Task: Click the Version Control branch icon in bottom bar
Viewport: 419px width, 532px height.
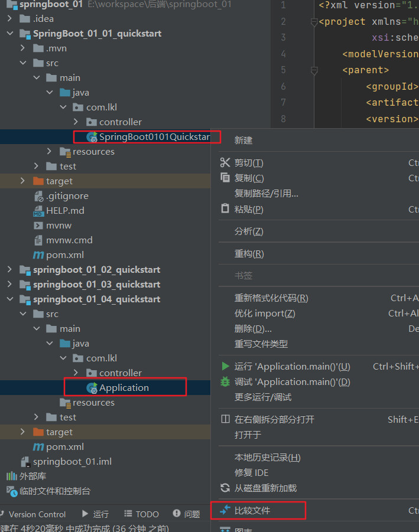Action: point(2,514)
